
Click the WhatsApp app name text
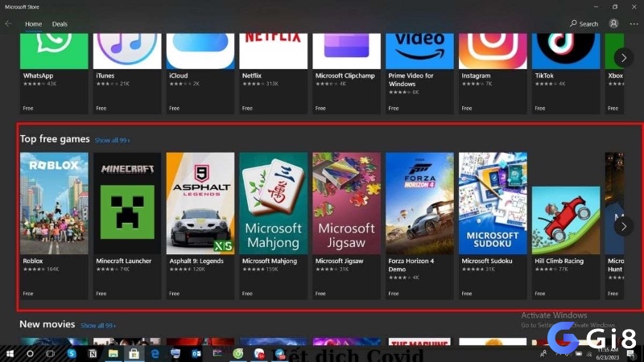click(38, 76)
